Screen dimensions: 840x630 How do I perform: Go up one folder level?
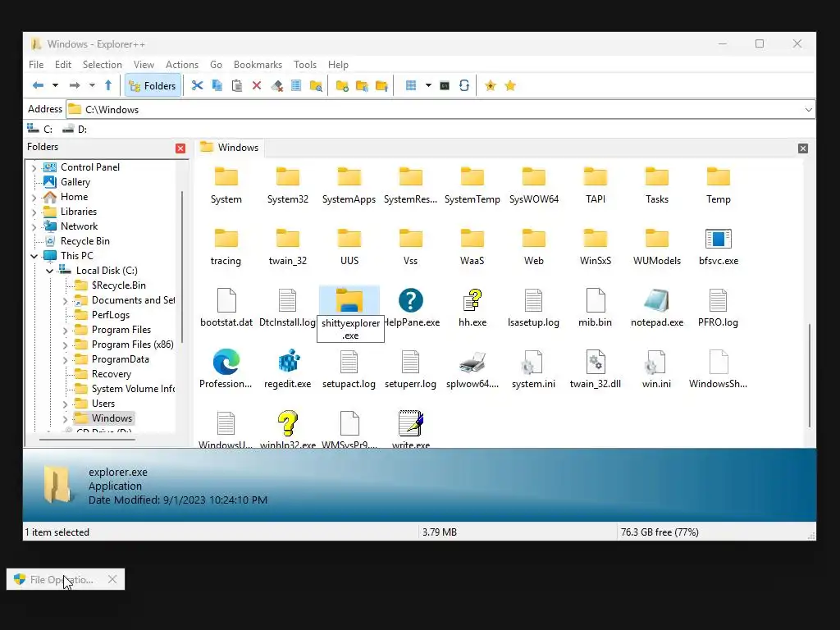108,85
